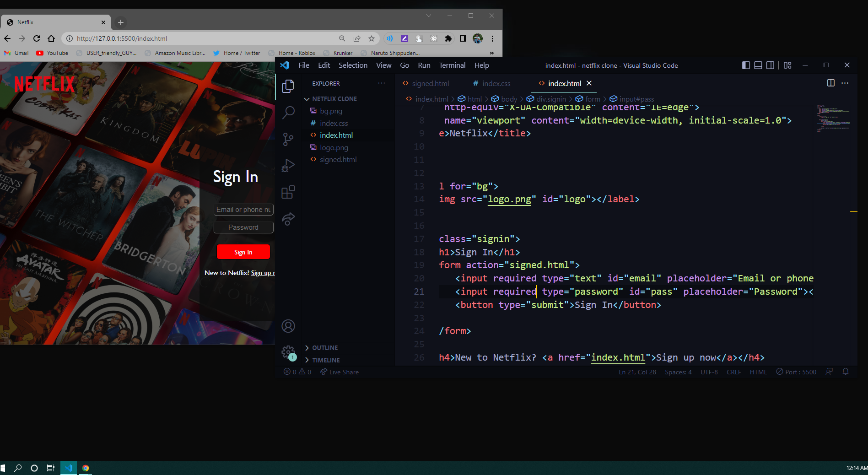Image resolution: width=868 pixels, height=475 pixels.
Task: Open Visual Studio Code from the taskbar
Action: point(68,468)
